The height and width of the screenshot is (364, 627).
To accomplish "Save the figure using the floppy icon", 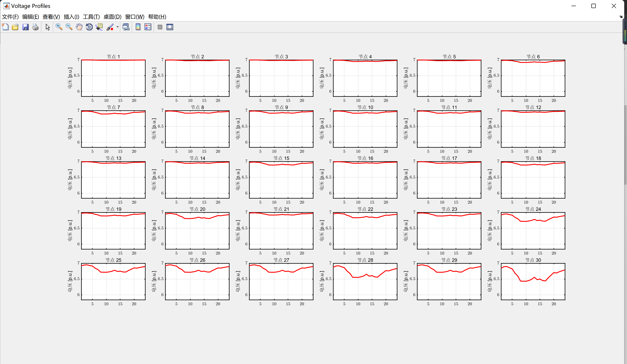I will coord(25,27).
